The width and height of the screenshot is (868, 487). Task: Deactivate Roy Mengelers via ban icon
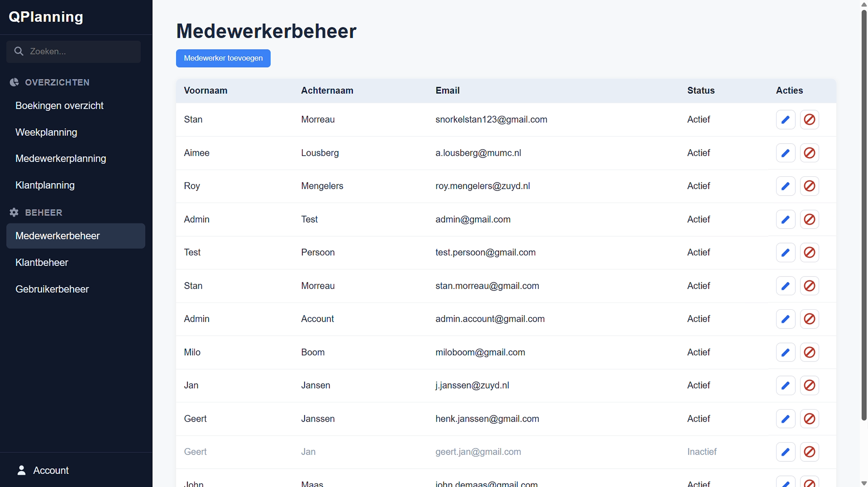[x=809, y=186]
